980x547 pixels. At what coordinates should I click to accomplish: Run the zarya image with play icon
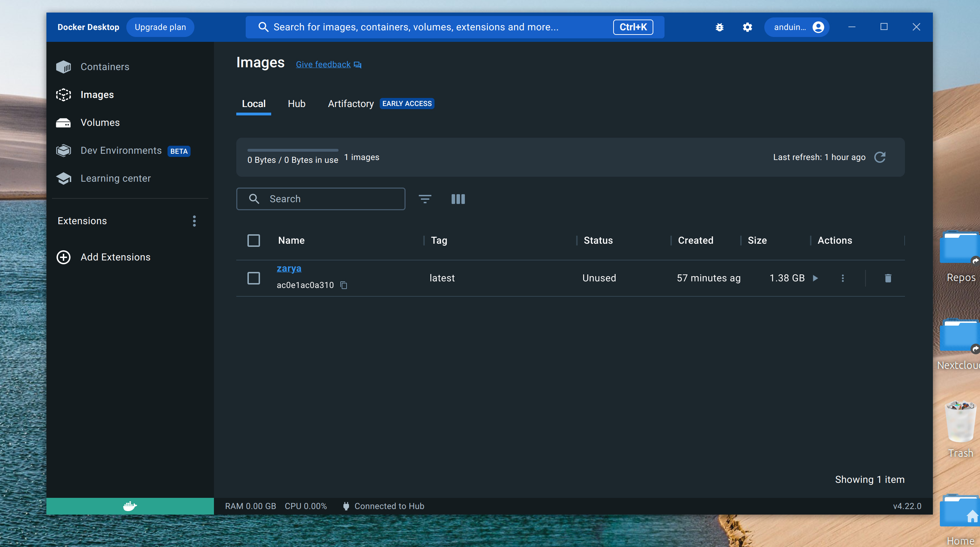pos(815,278)
